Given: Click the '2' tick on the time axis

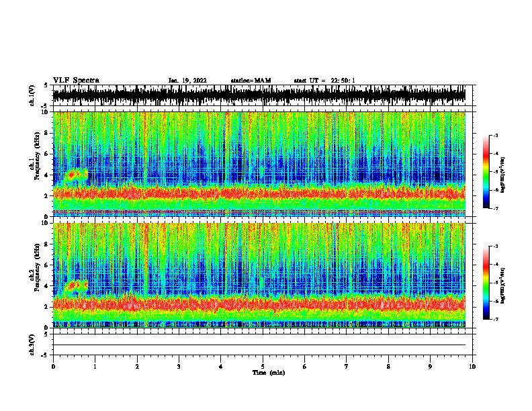Looking at the screenshot, I should 137,367.
